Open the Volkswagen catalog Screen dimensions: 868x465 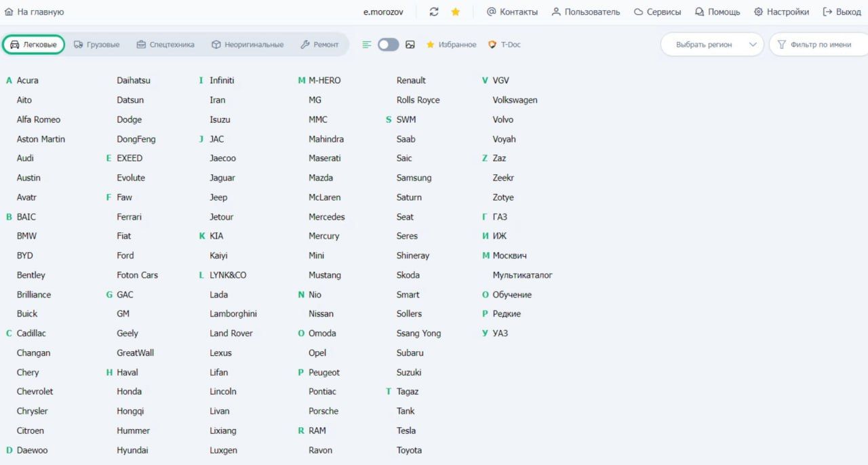coord(515,100)
